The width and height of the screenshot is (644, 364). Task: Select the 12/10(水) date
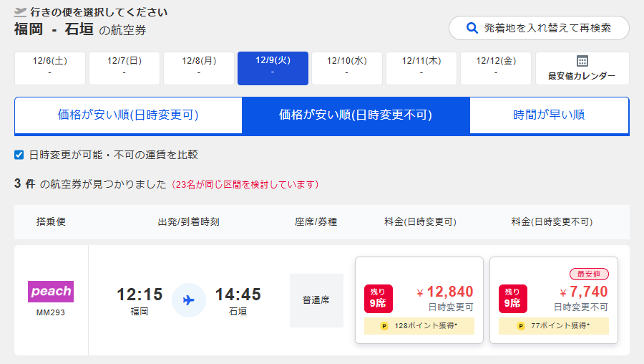point(347,68)
